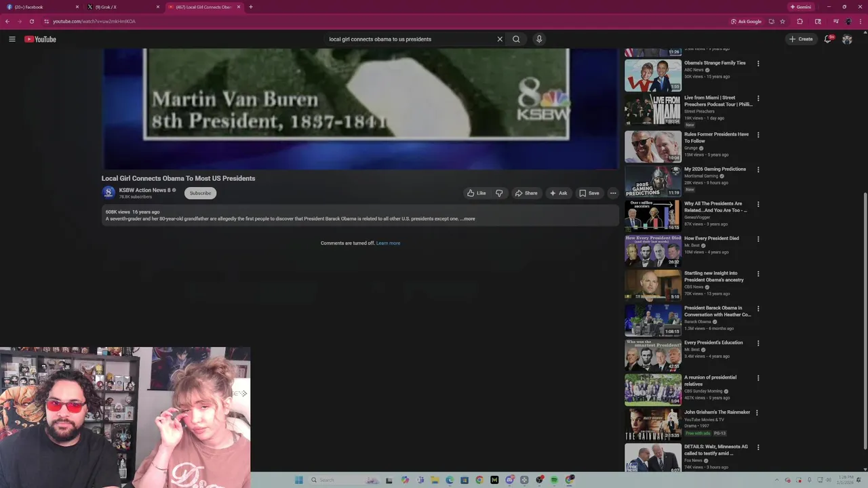Show hidden system tray icons chevron
This screenshot has height=488, width=868.
tap(777, 480)
